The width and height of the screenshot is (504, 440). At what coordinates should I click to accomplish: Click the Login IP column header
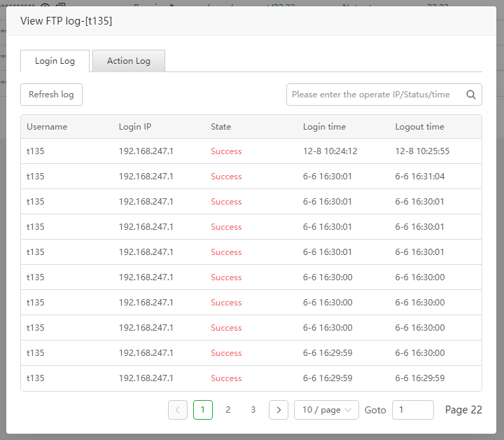pos(135,127)
